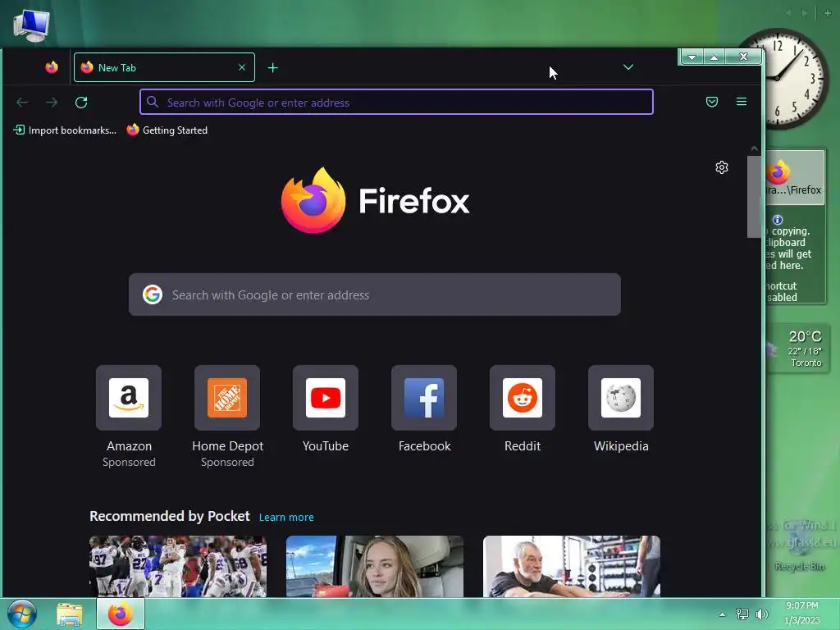Screen dimensions: 840x630
Task: Open the volume tray icon
Action: point(761,614)
